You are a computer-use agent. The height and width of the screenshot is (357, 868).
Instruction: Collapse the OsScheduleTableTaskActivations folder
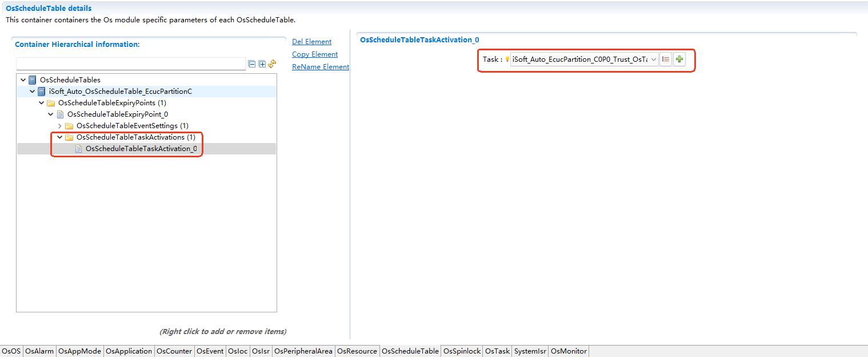coord(60,137)
